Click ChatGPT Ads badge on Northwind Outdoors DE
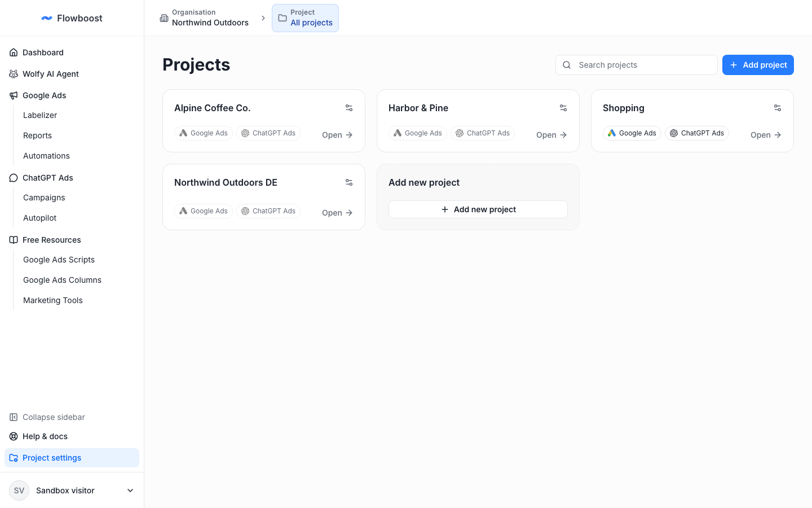 coord(268,211)
